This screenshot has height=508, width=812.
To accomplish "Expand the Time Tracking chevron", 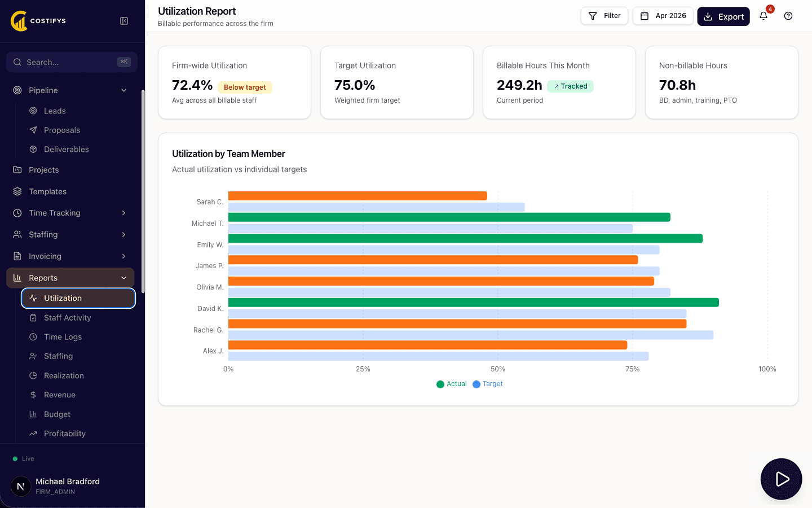I will [124, 213].
